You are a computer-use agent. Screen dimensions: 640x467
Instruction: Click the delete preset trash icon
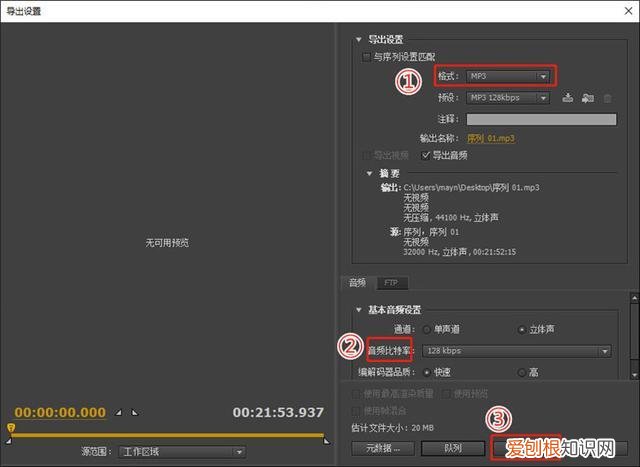click(607, 98)
